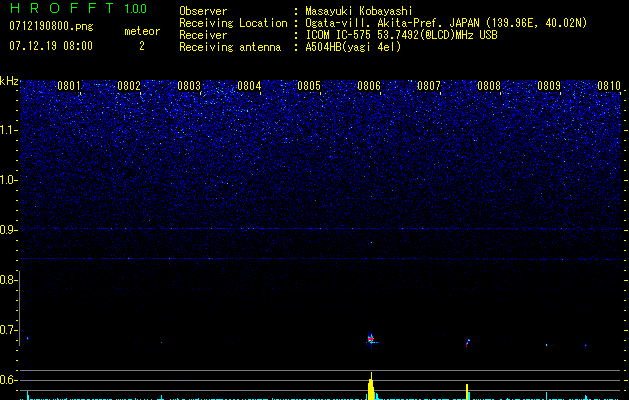This screenshot has width=629, height=400.
Task: Click the 0801 time marker
Action: coord(69,86)
